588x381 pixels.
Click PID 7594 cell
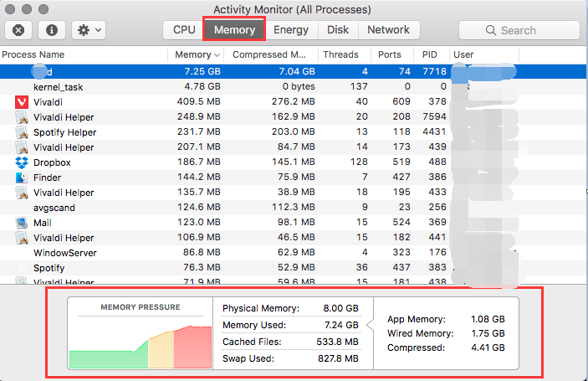[x=434, y=116]
